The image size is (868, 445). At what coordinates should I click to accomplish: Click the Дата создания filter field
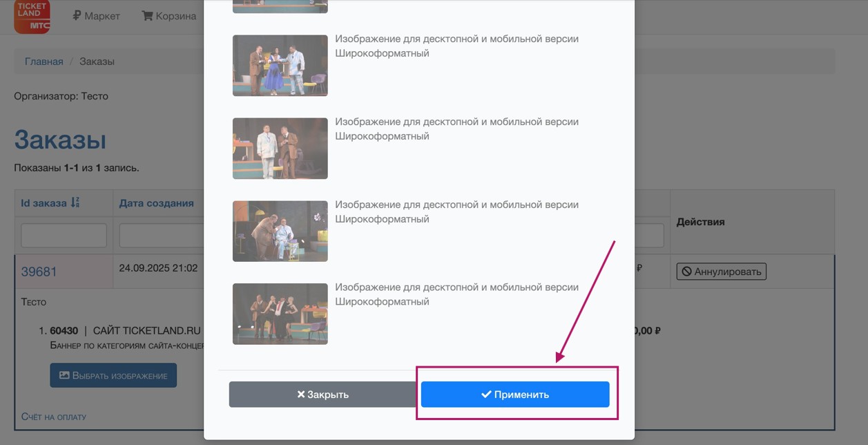[162, 236]
